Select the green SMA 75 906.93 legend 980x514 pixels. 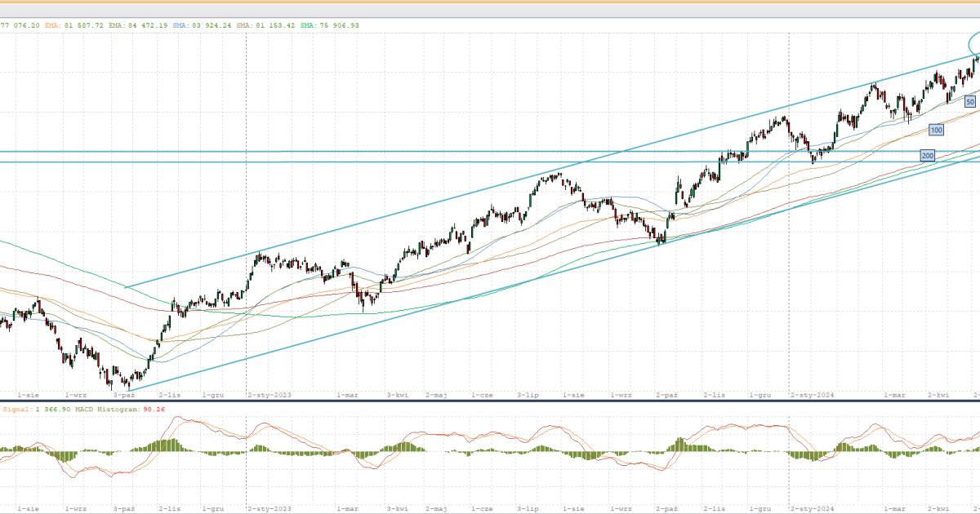point(329,25)
